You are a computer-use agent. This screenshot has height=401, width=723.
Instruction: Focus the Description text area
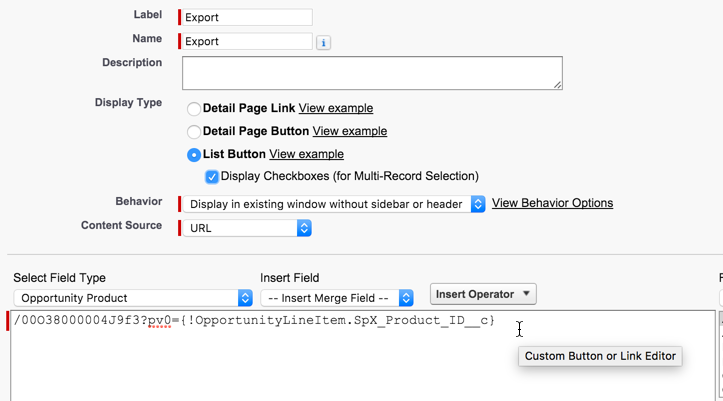pos(372,73)
